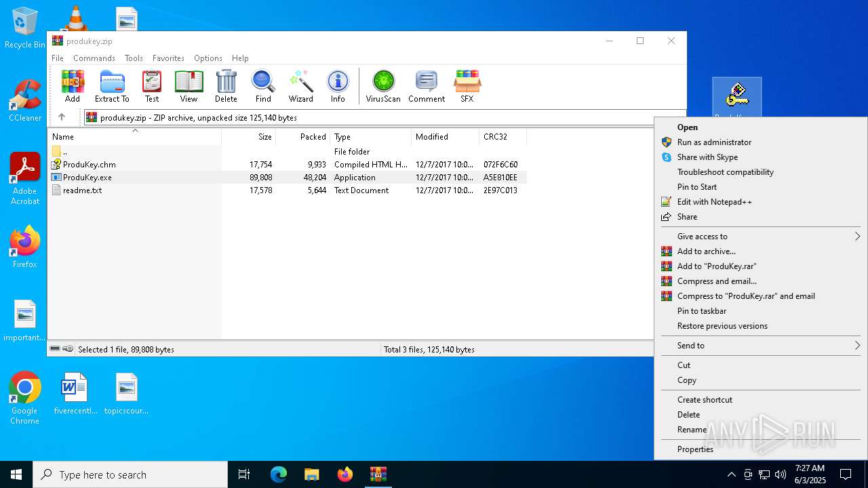The image size is (868, 488).
Task: Open Google Chrome desktop shortcut
Action: click(x=25, y=399)
